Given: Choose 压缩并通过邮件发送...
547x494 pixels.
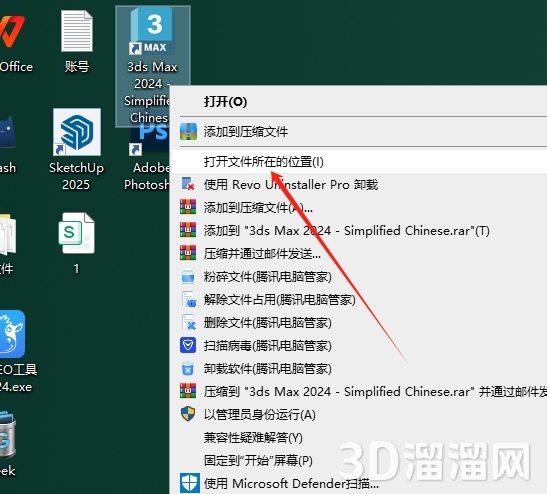Looking at the screenshot, I should [359, 254].
